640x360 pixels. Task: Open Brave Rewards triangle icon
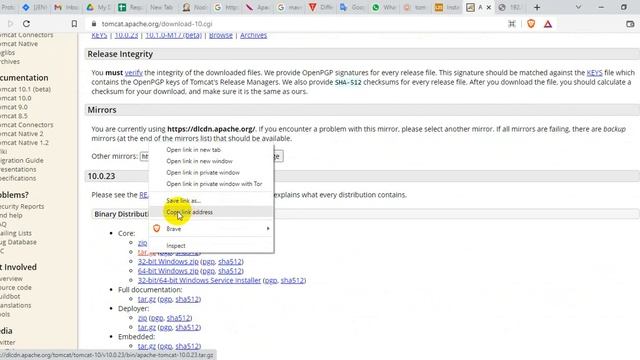pos(548,24)
